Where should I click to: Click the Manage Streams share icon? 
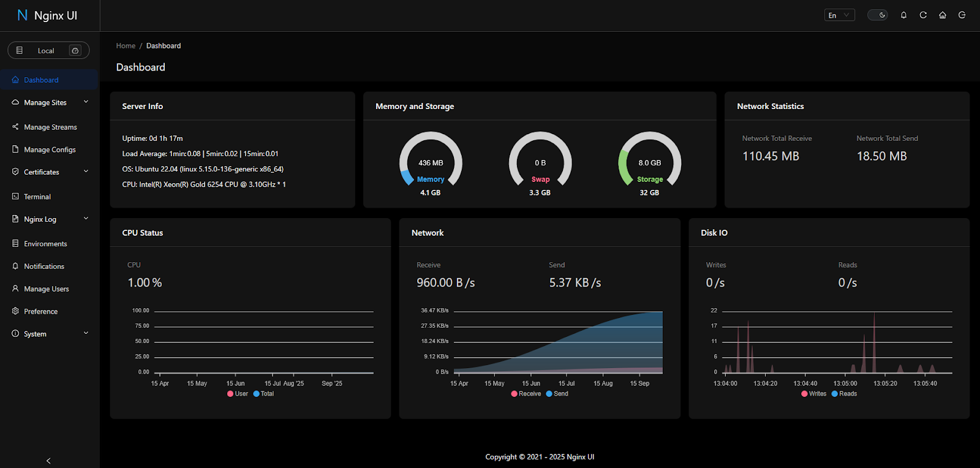[x=15, y=127]
